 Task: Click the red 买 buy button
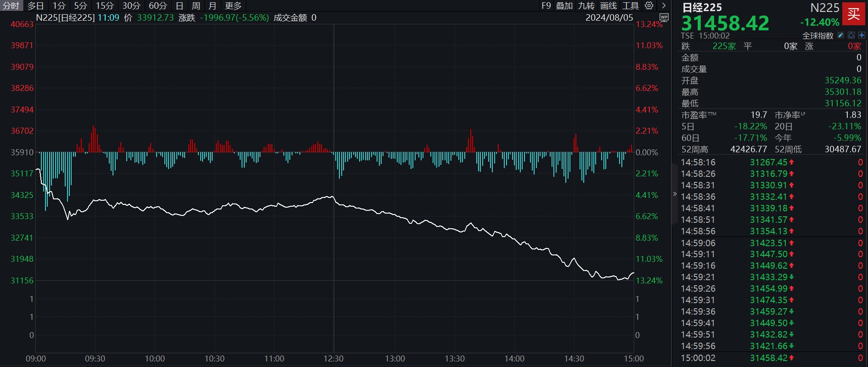(x=854, y=14)
